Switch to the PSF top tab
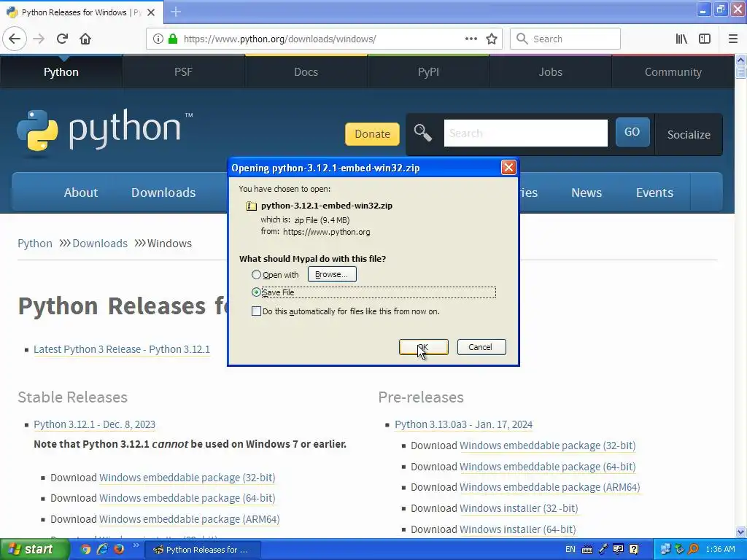Screen dimensions: 747x560 coord(183,72)
